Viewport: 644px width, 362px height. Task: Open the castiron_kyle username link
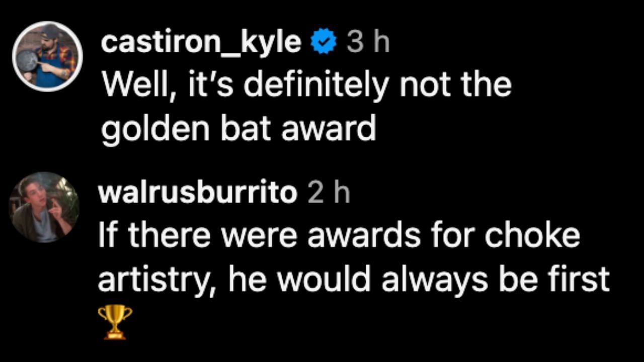point(201,42)
